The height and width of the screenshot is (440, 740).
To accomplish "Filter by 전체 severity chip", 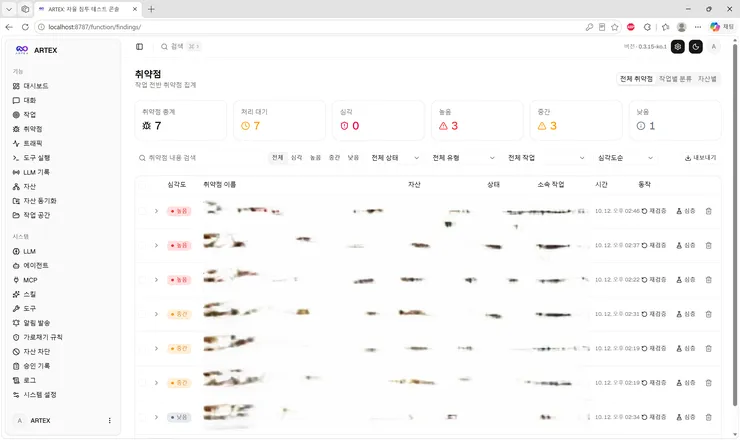I will [278, 158].
